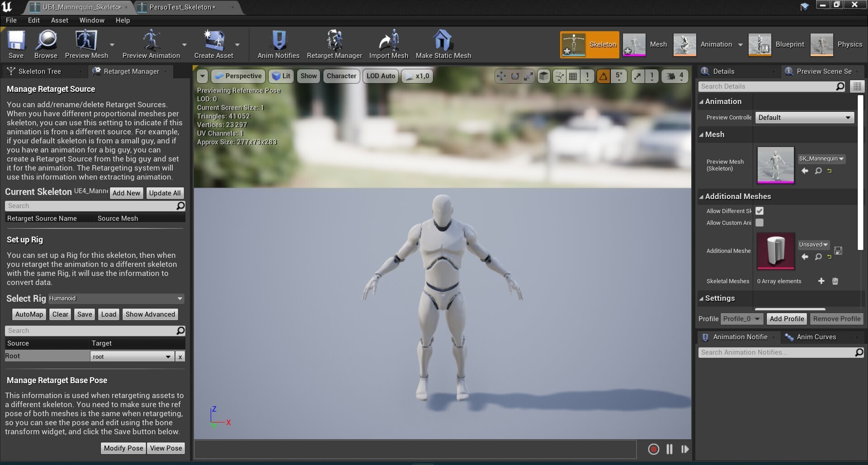The height and width of the screenshot is (465, 868).
Task: Pause the preview playback
Action: pos(670,449)
